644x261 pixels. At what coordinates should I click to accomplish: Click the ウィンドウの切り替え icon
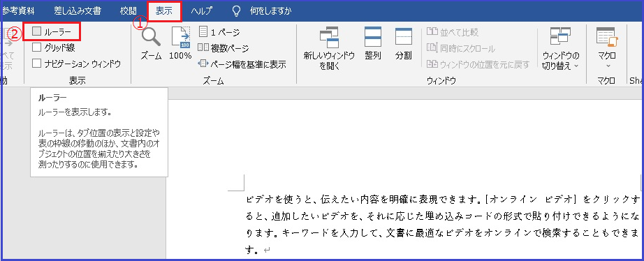(x=561, y=37)
